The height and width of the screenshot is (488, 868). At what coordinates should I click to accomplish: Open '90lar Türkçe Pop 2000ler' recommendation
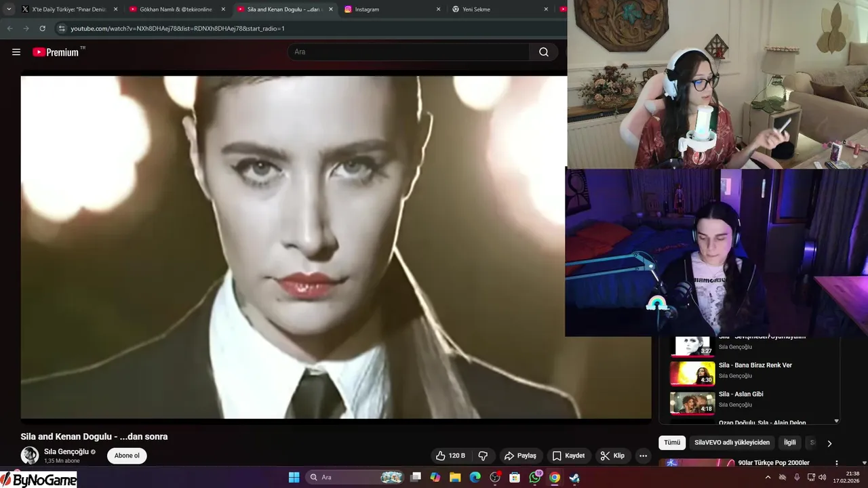pyautogui.click(x=774, y=463)
